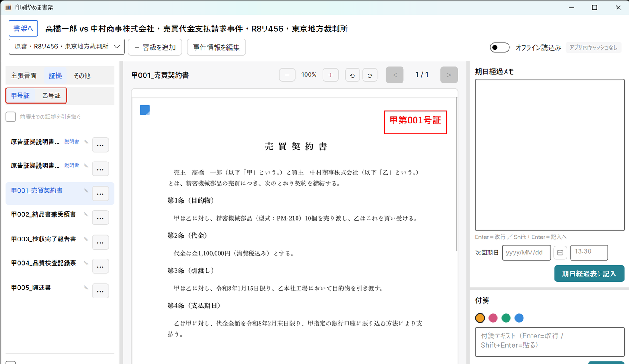The height and width of the screenshot is (364, 629).
Task: Pick the blue sticky note color
Action: 519,318
